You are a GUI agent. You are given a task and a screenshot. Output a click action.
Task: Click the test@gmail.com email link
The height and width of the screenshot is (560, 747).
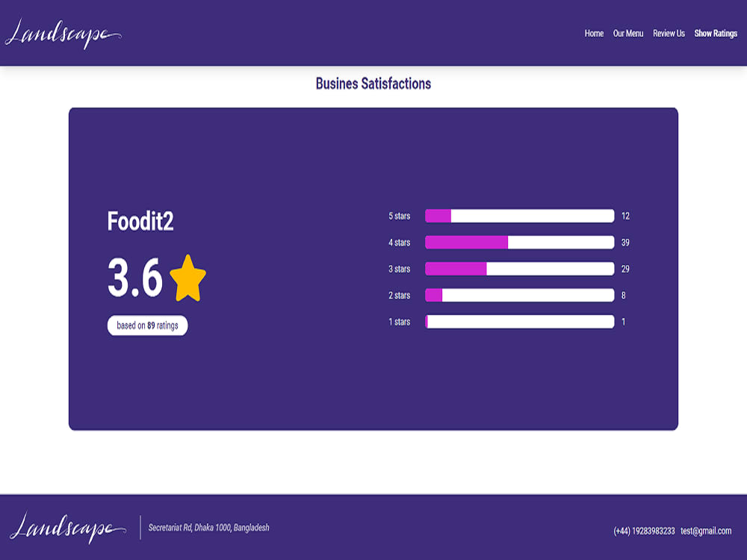[x=706, y=531]
